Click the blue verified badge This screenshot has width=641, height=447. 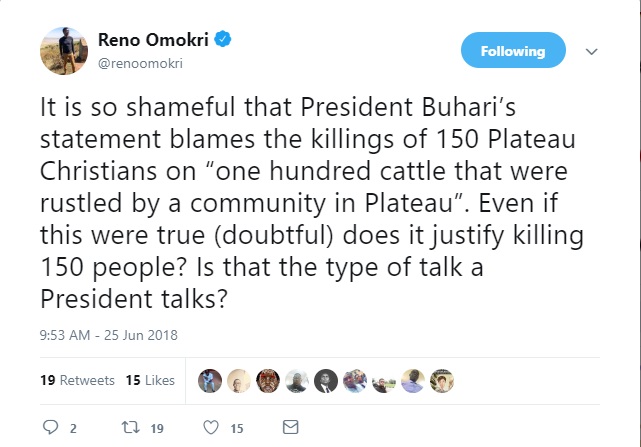[226, 40]
